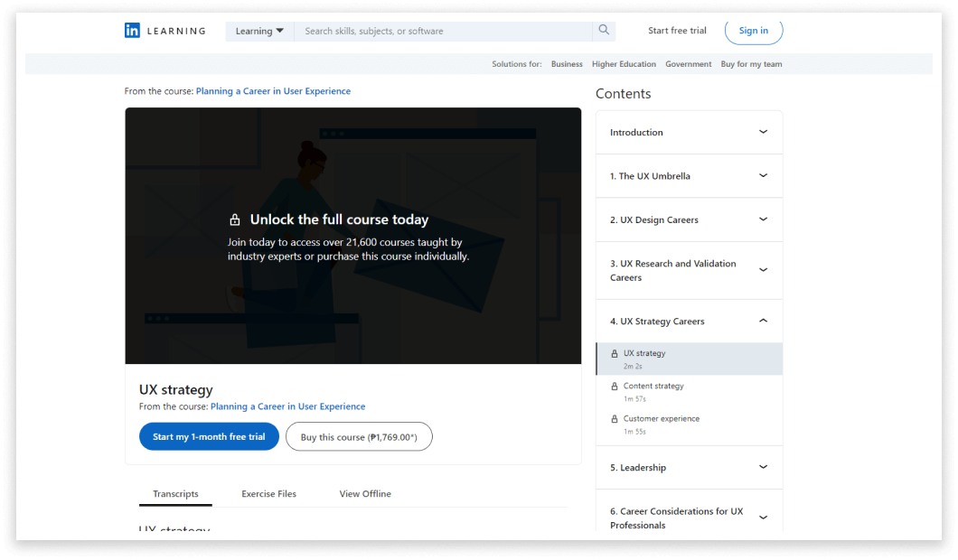958x560 pixels.
Task: Select the Customer experience lesson row
Action: pos(690,425)
